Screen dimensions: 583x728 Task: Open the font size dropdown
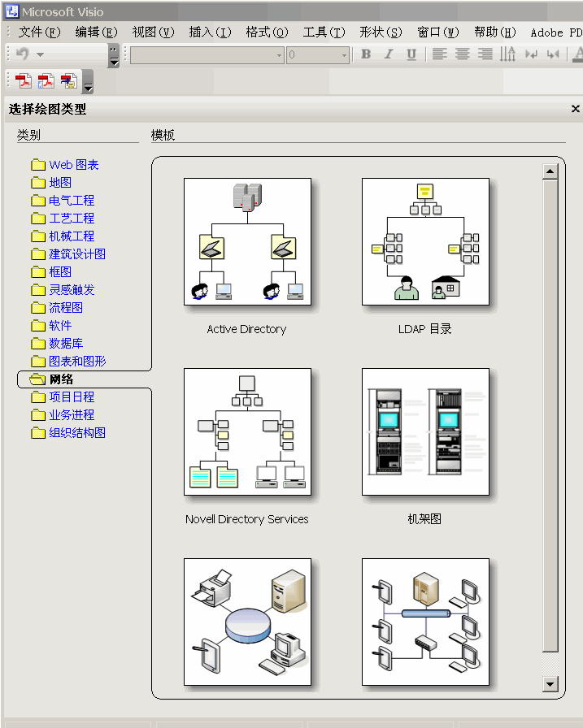pos(344,55)
